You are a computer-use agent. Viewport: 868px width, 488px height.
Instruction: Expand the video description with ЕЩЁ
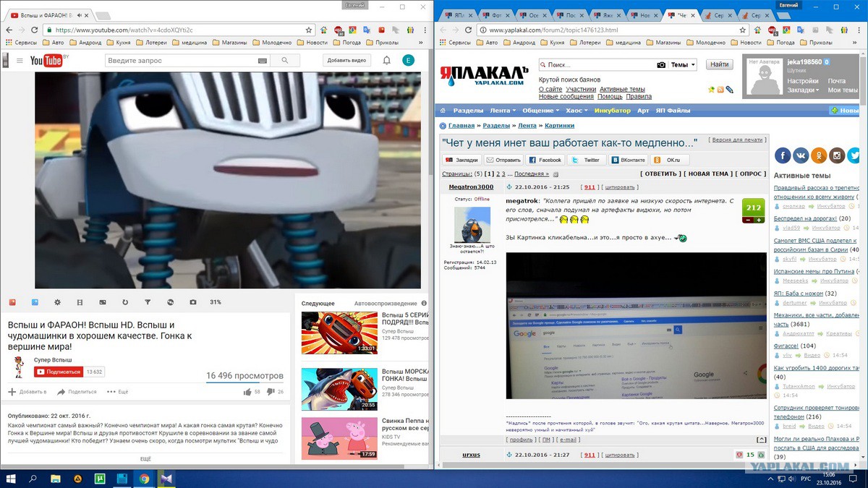click(145, 459)
